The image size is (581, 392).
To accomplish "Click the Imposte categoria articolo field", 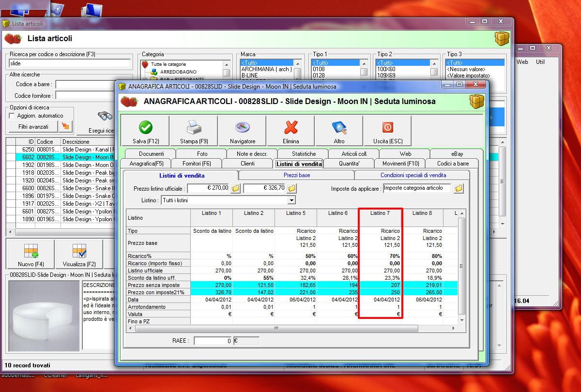I will pyautogui.click(x=417, y=188).
